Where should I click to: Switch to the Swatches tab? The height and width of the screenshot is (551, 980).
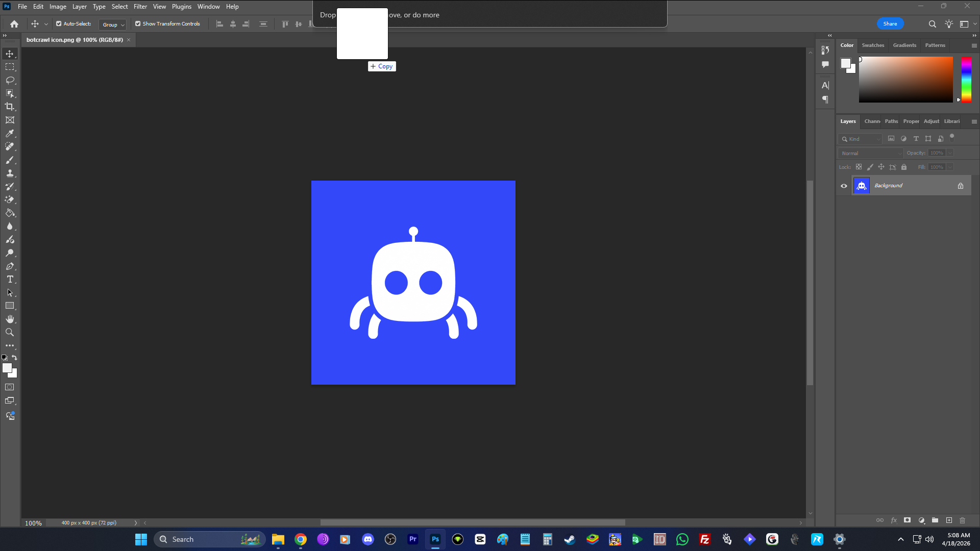click(x=873, y=45)
